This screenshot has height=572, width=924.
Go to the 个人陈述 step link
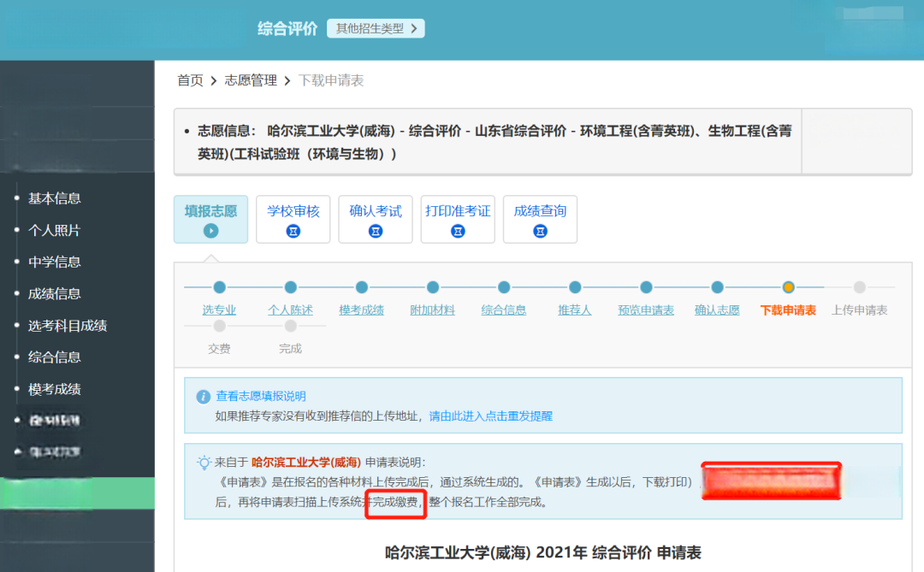291,310
